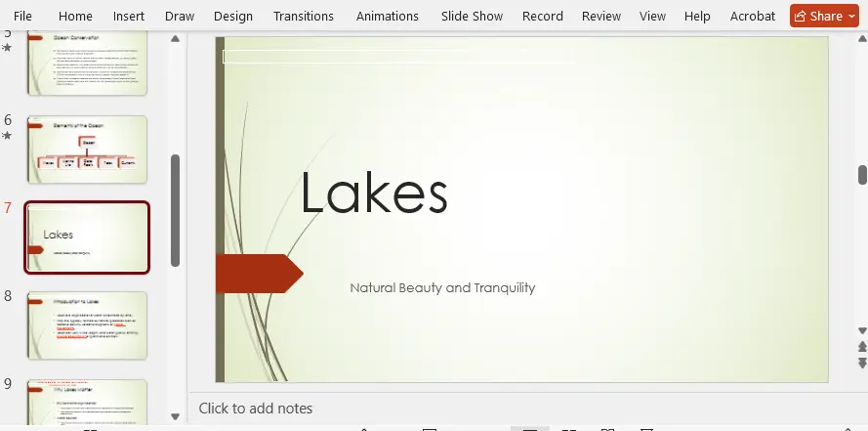Select the Lakes slide 7 thumbnail

coord(87,237)
